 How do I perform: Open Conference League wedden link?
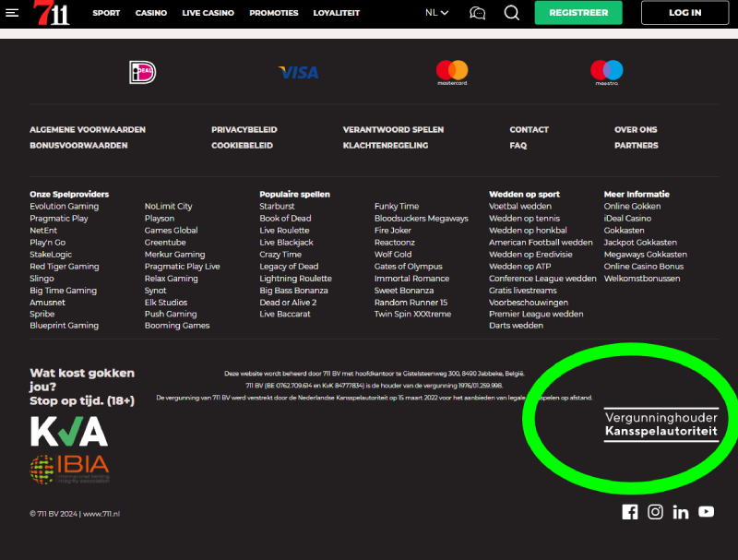point(542,278)
